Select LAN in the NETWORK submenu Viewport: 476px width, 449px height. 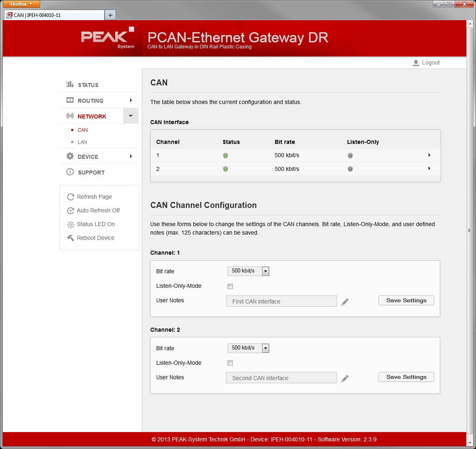tap(82, 142)
